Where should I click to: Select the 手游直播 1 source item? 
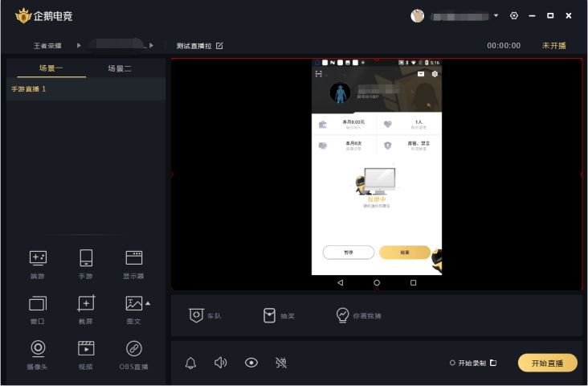point(29,89)
